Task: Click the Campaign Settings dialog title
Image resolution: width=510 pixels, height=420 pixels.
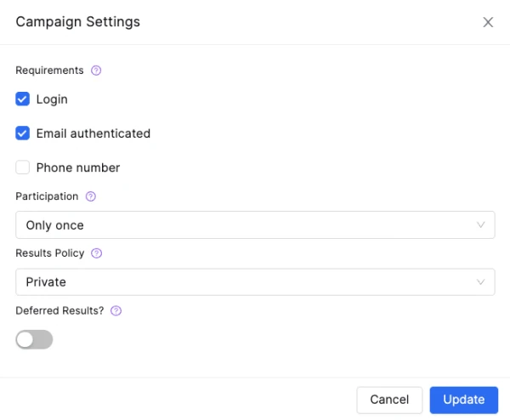Action: click(x=78, y=22)
